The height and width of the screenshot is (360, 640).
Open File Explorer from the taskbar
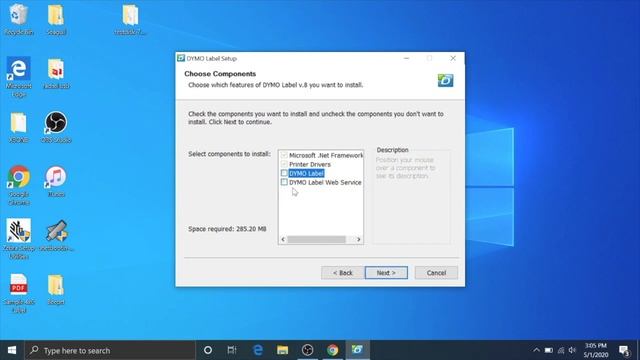pyautogui.click(x=282, y=350)
